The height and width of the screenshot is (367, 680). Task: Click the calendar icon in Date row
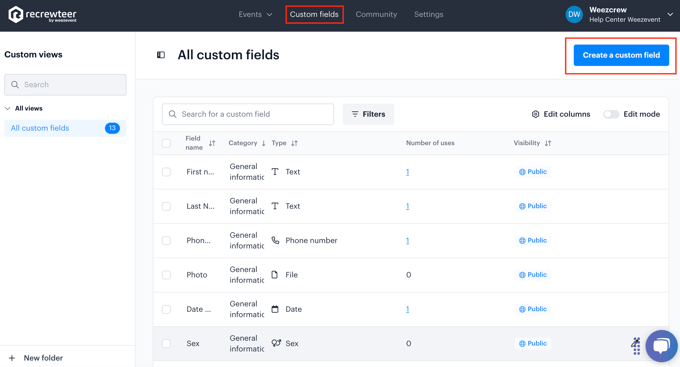(275, 309)
